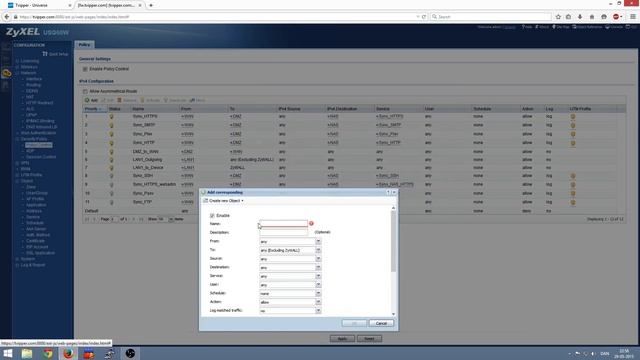640x360 pixels.
Task: Click the Firefox search box
Action: coord(491,17)
